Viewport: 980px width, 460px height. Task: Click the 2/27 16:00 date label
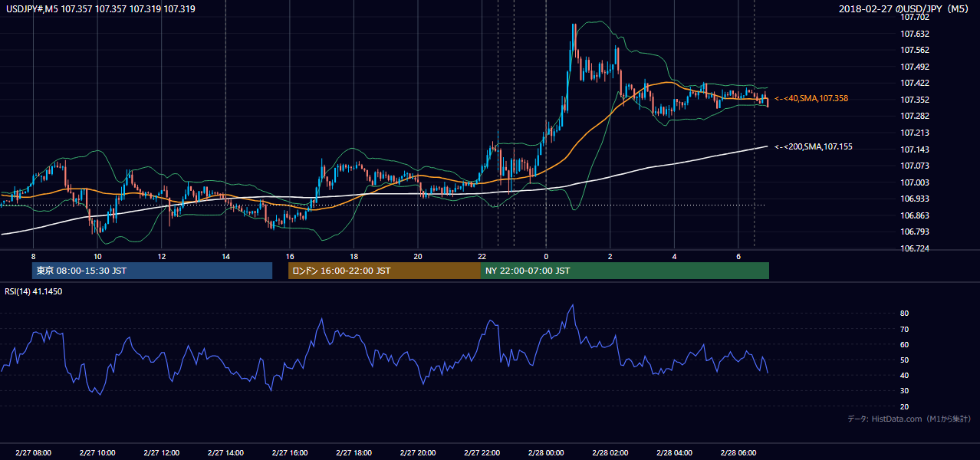[289, 453]
